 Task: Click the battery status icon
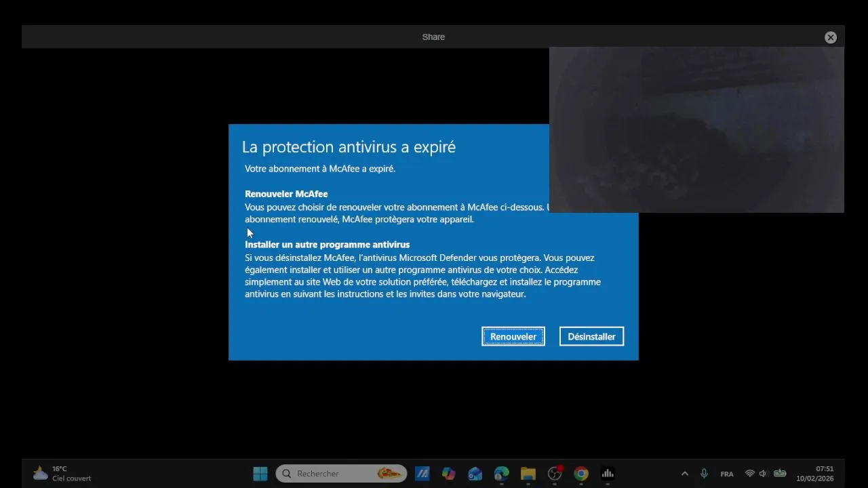780,474
